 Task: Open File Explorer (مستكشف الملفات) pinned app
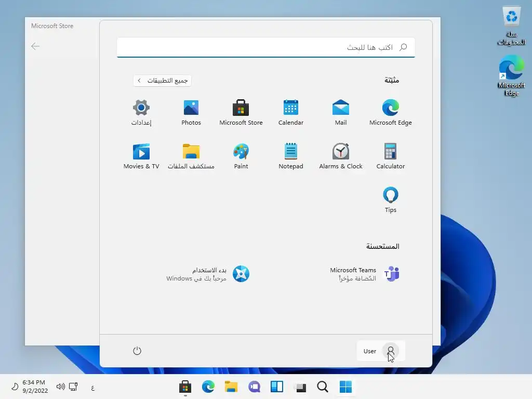point(191,156)
